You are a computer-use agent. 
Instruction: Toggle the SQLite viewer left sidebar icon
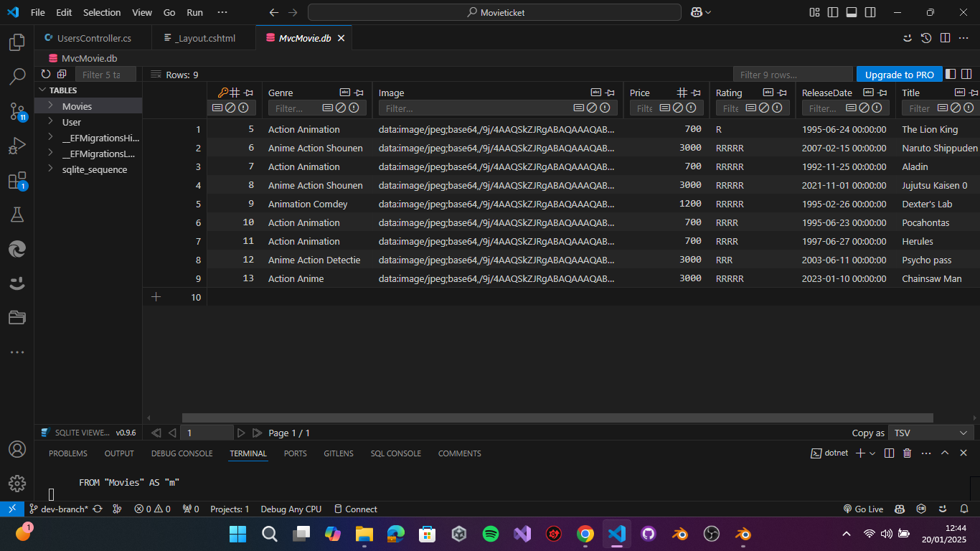coord(951,74)
